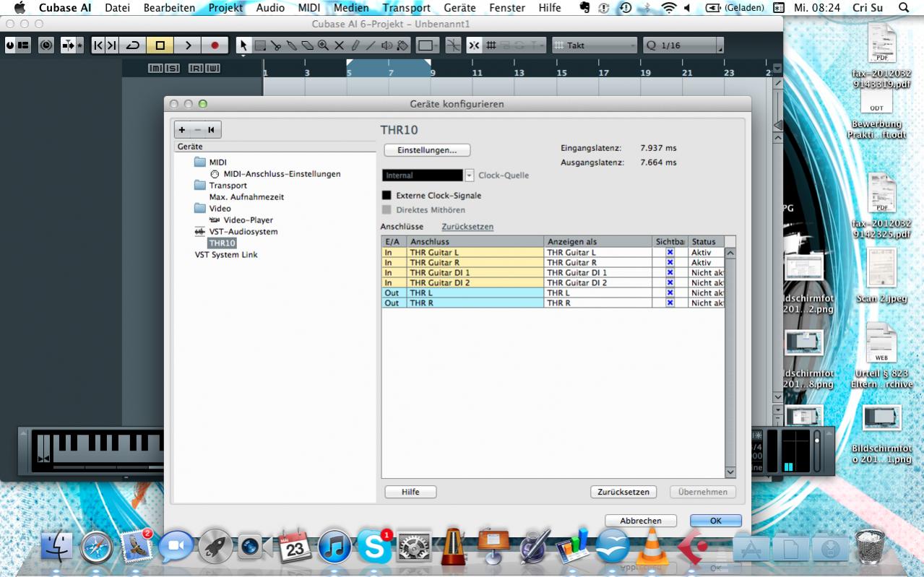The width and height of the screenshot is (924, 577).
Task: Select the draw pencil tool
Action: (355, 45)
